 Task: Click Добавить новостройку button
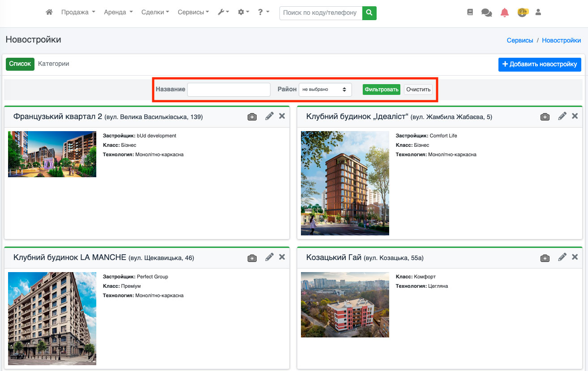click(x=540, y=64)
